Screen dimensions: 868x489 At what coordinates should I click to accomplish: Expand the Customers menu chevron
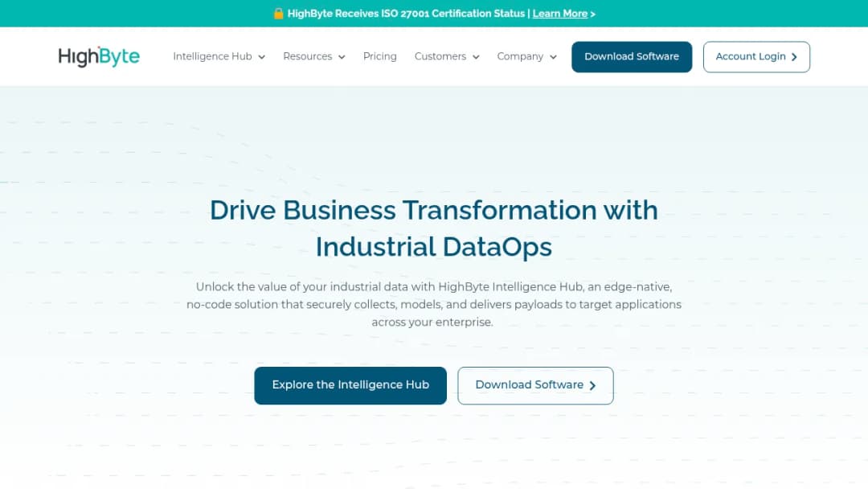(476, 57)
